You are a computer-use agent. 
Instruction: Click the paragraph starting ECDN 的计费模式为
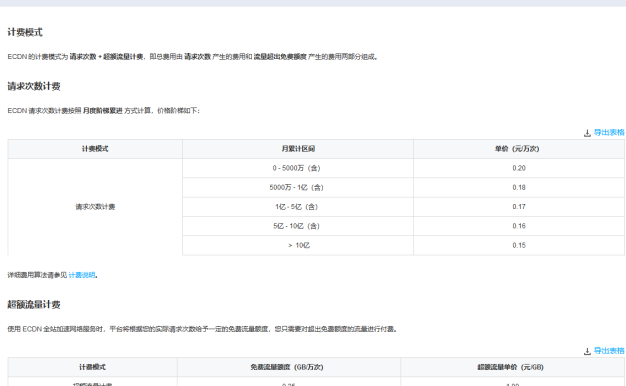click(192, 57)
